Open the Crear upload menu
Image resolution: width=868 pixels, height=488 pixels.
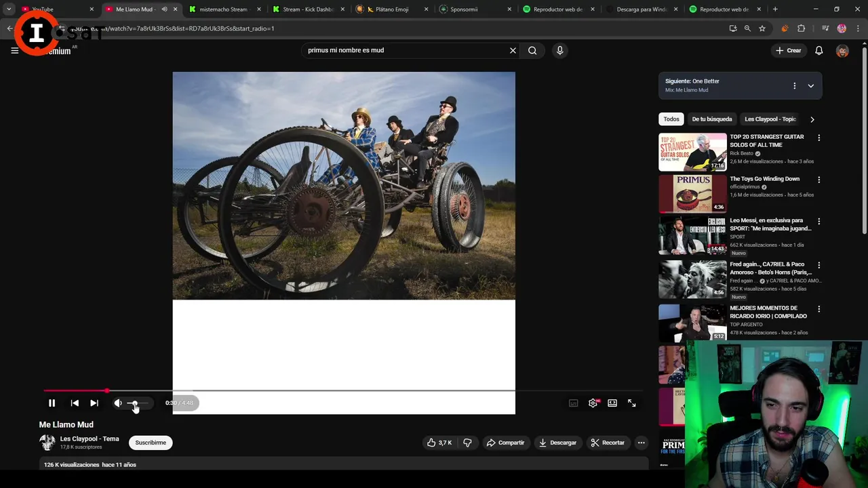[789, 50]
